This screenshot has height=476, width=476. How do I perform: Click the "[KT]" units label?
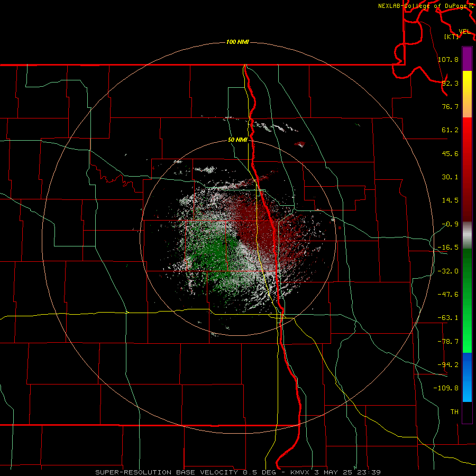click(x=452, y=36)
